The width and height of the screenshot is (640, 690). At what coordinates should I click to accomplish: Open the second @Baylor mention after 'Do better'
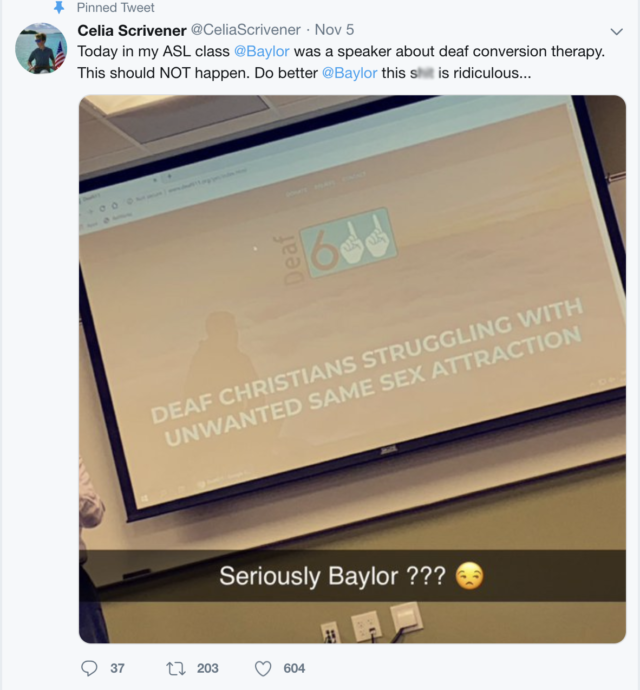(x=349, y=73)
